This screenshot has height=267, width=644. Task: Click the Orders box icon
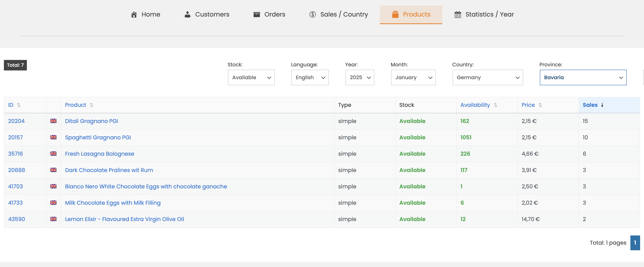tap(257, 15)
